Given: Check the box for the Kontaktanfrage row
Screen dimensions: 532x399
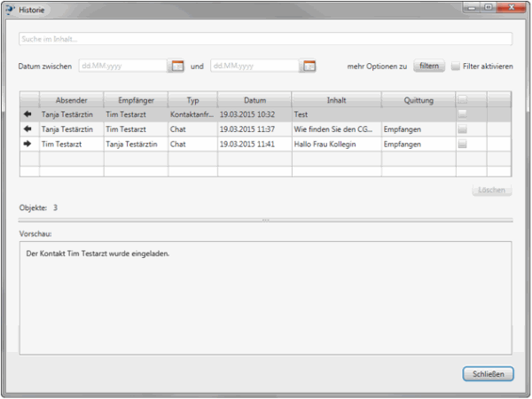Looking at the screenshot, I should [462, 114].
